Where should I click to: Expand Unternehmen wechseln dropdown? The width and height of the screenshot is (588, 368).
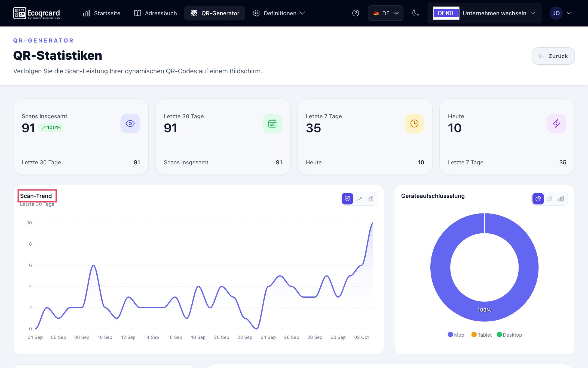[x=485, y=13]
